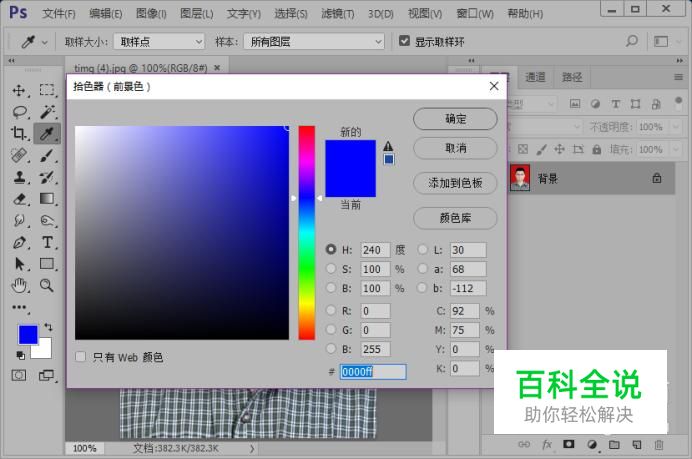Viewport: 692px width, 459px height.
Task: Open the search icon in options bar
Action: pos(632,41)
